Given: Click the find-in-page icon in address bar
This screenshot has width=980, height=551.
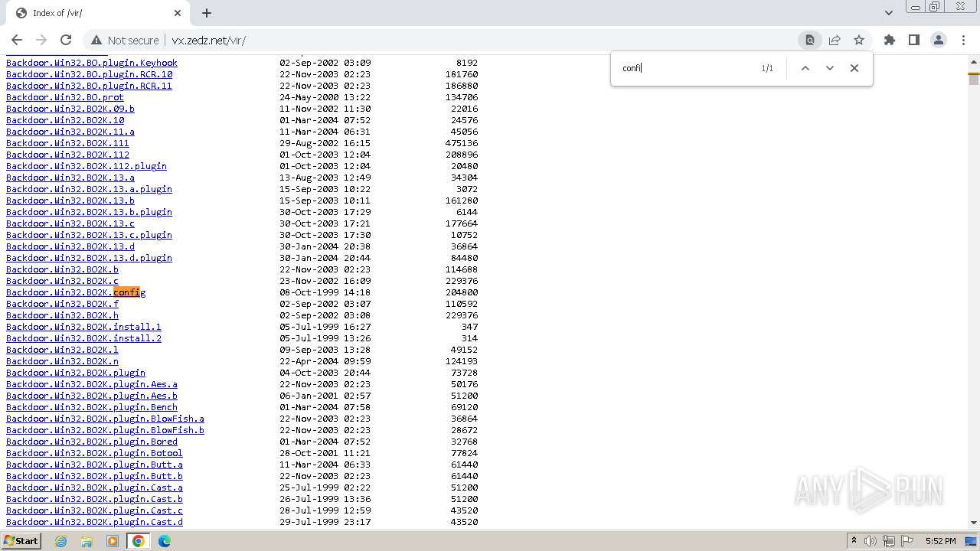Looking at the screenshot, I should click(809, 40).
